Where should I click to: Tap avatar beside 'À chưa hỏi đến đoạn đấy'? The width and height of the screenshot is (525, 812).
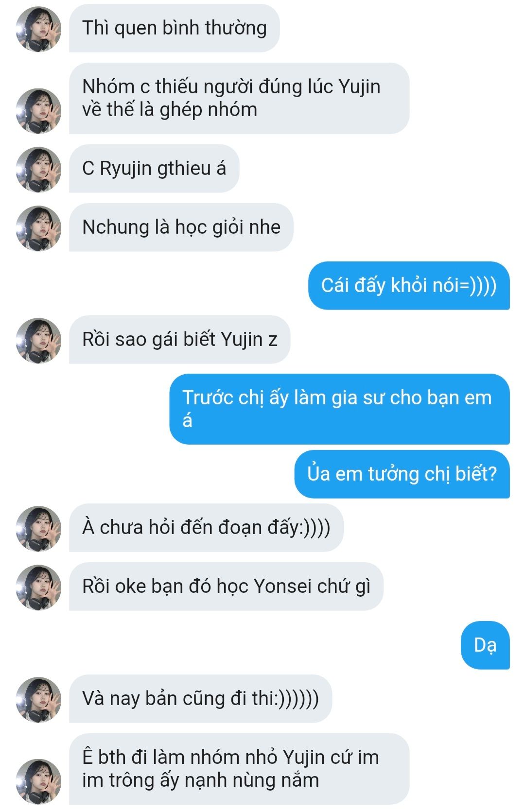38,528
